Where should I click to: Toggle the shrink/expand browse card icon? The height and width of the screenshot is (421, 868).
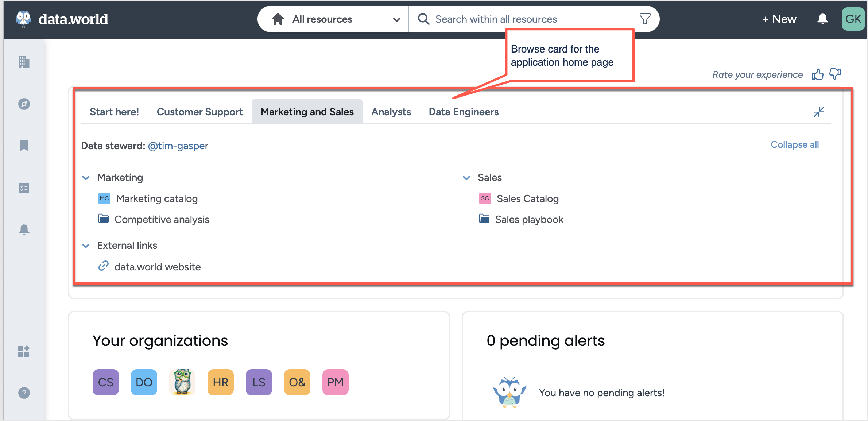click(819, 111)
